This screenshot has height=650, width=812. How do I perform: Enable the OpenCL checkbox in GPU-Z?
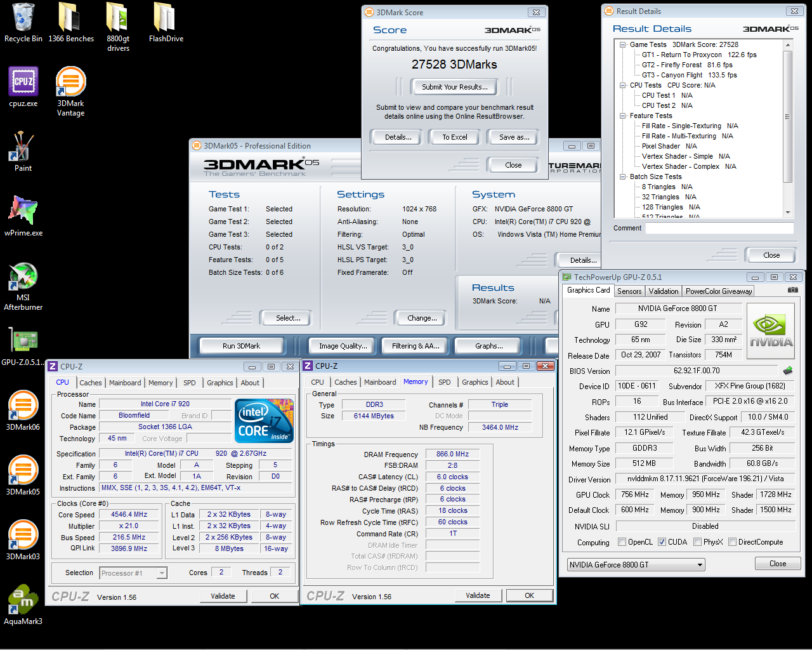click(x=622, y=542)
